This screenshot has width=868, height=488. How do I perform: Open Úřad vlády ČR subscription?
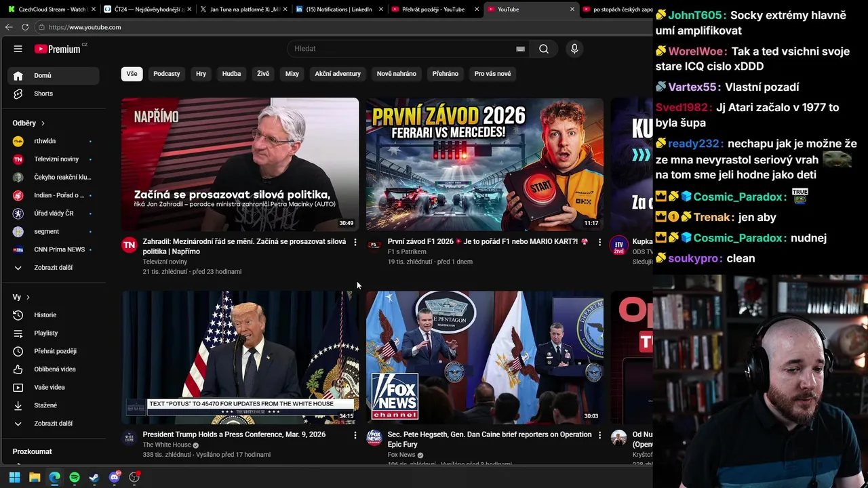[x=54, y=213]
